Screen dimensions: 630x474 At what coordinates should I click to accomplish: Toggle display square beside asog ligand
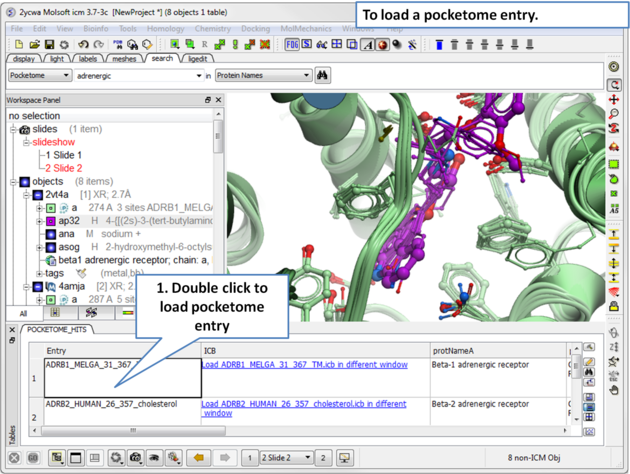coord(50,247)
